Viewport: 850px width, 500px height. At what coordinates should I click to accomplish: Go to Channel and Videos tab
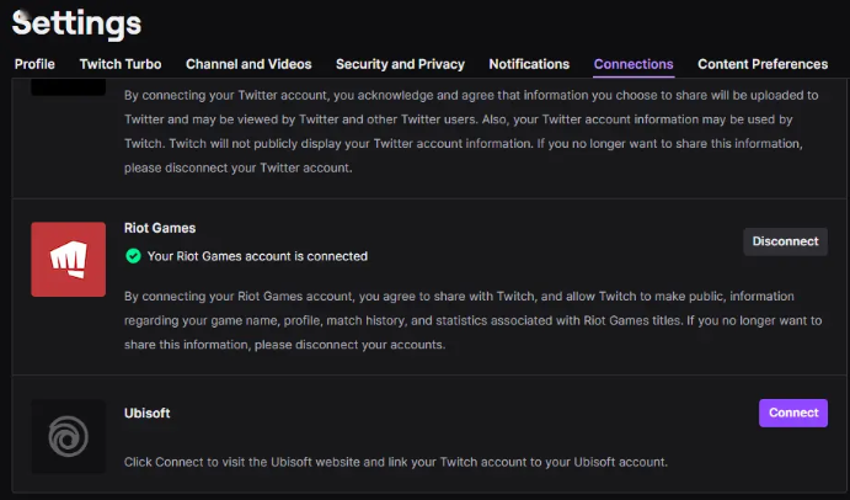point(249,64)
